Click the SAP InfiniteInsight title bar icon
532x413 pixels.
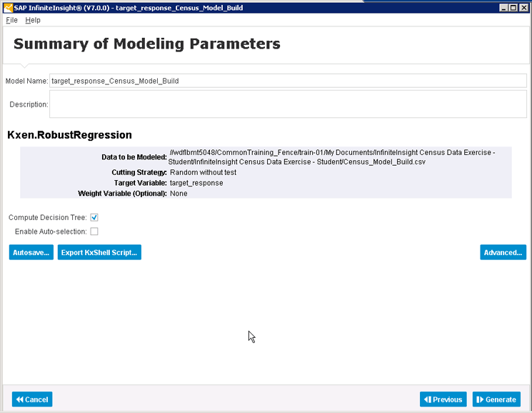pyautogui.click(x=8, y=7)
